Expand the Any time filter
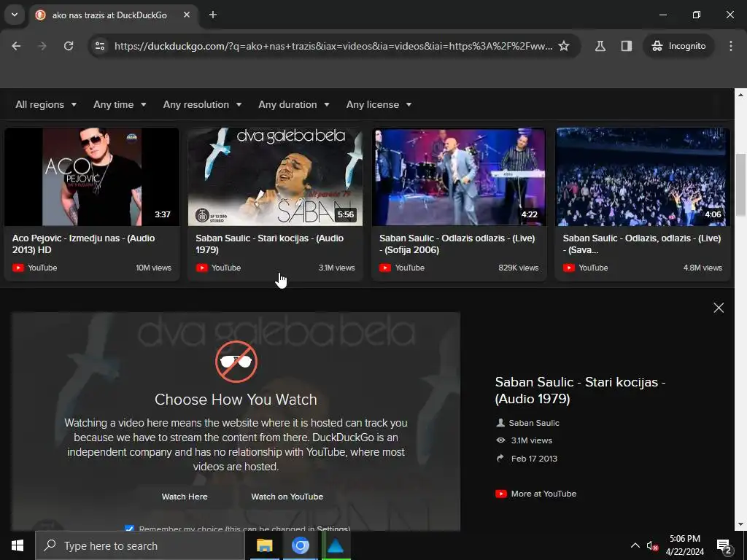The width and height of the screenshot is (747, 560). point(120,104)
